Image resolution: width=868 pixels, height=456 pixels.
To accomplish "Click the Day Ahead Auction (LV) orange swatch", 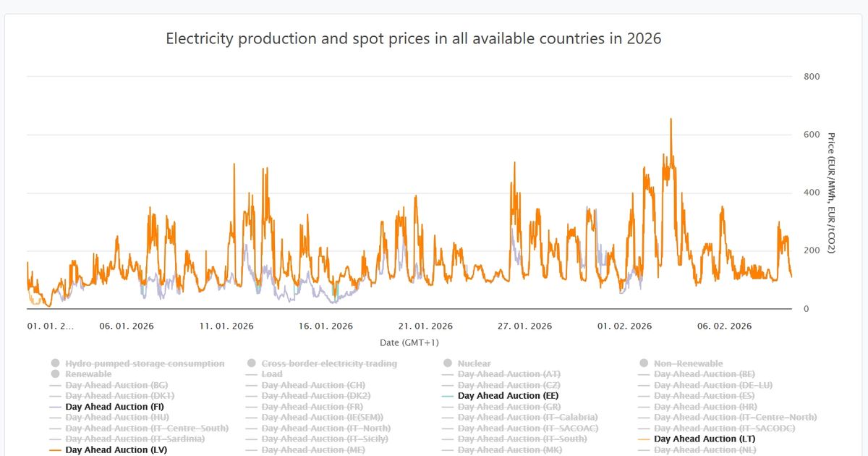I will [55, 449].
